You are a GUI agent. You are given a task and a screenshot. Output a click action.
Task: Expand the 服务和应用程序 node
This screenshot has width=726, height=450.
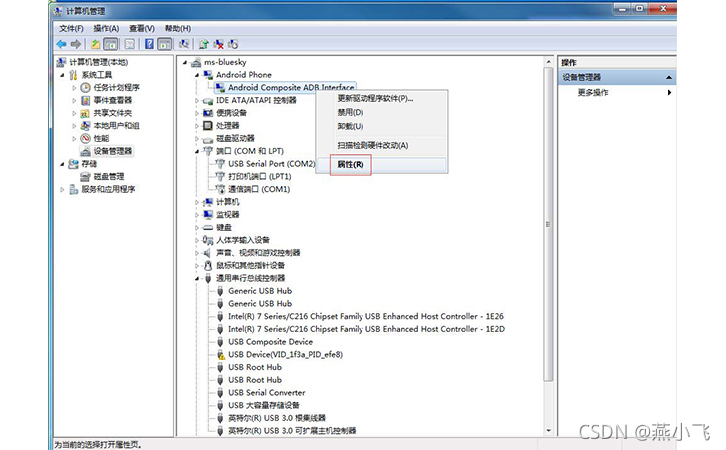[62, 189]
